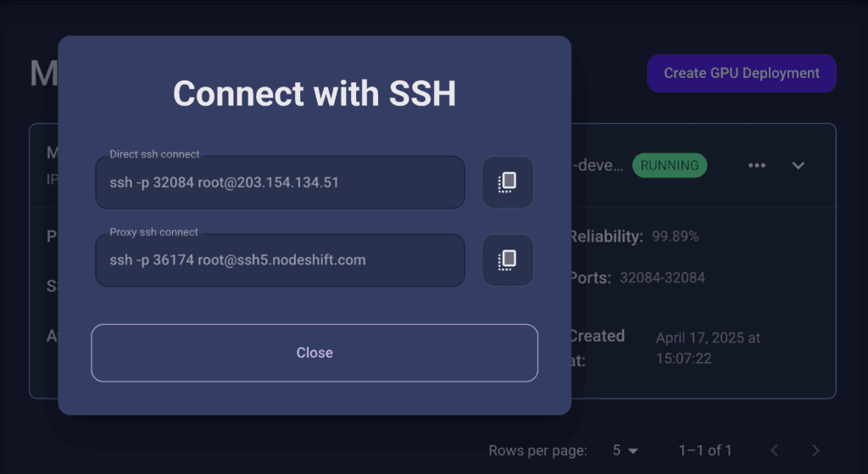Select the Proxy ssh connect field
The width and height of the screenshot is (868, 474).
(280, 260)
